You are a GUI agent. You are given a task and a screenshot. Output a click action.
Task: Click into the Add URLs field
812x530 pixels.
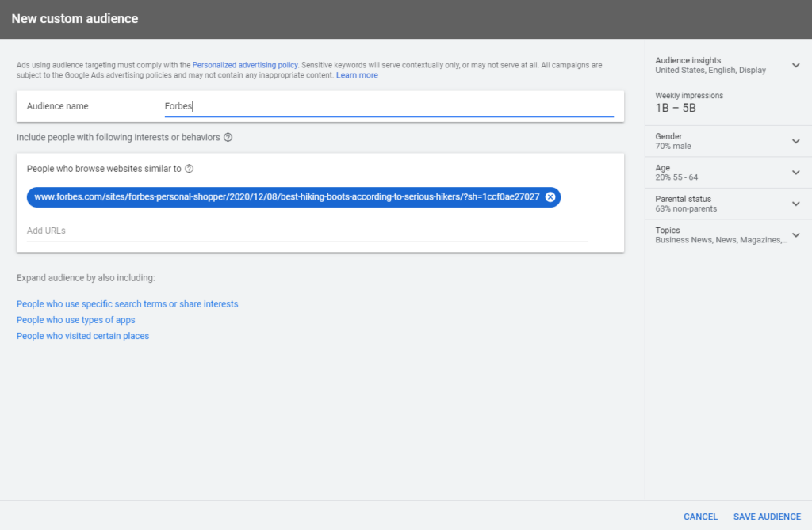[x=307, y=231]
